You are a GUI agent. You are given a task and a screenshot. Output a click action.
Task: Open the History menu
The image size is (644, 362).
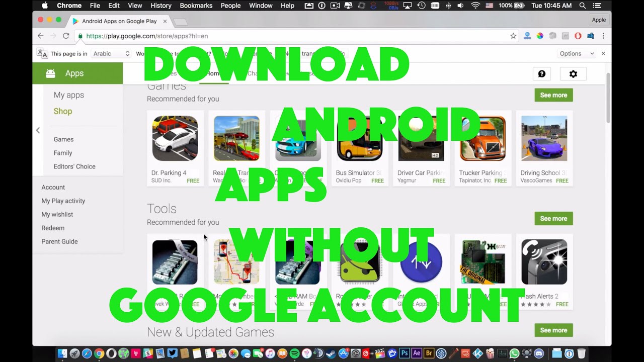coord(161,6)
